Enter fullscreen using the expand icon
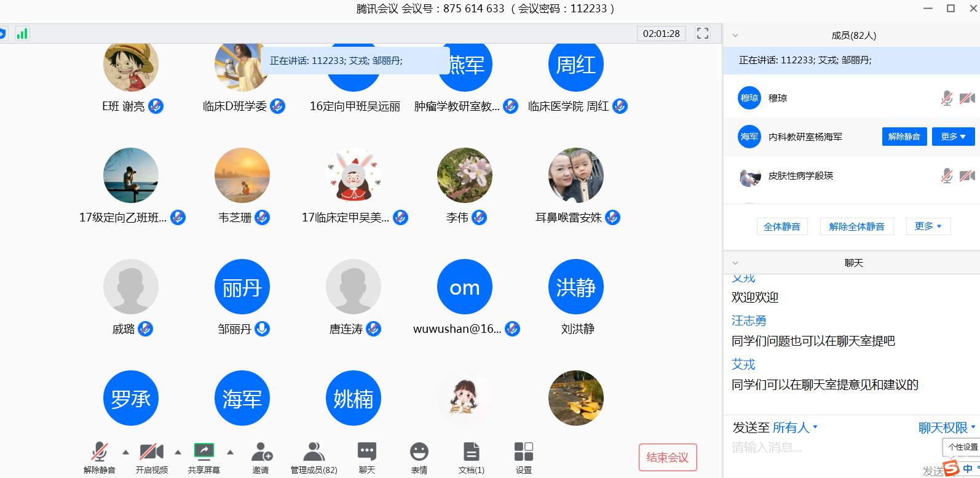 coord(703,33)
